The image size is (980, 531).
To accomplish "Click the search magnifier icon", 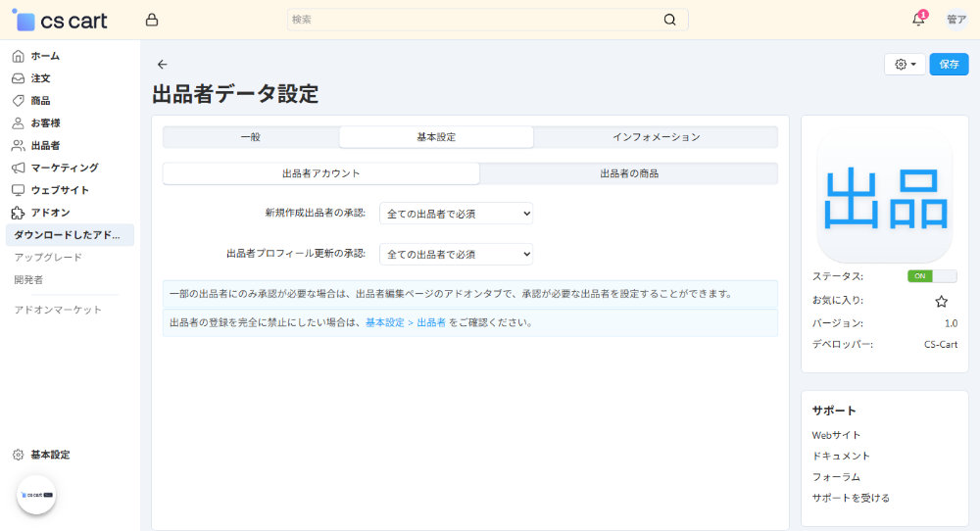I will click(669, 20).
